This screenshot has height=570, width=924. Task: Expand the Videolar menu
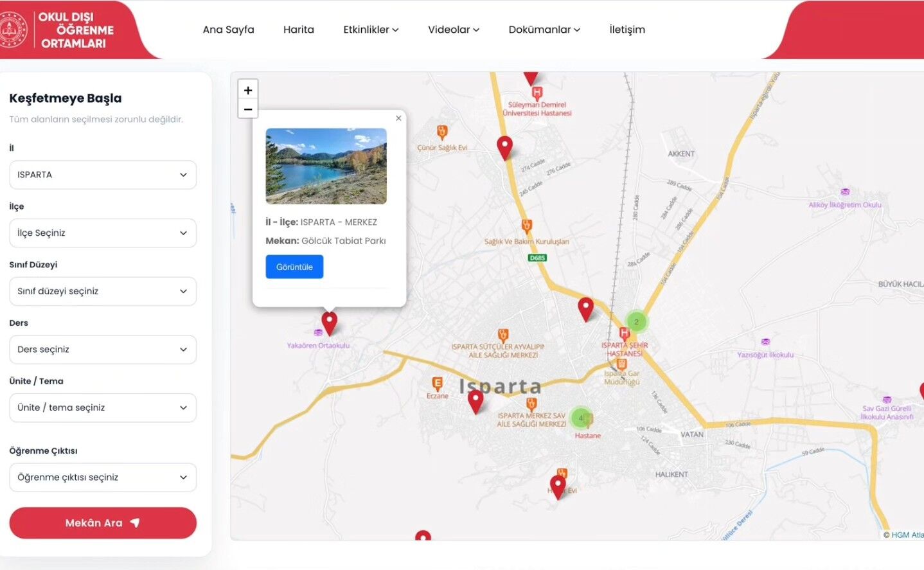click(454, 30)
